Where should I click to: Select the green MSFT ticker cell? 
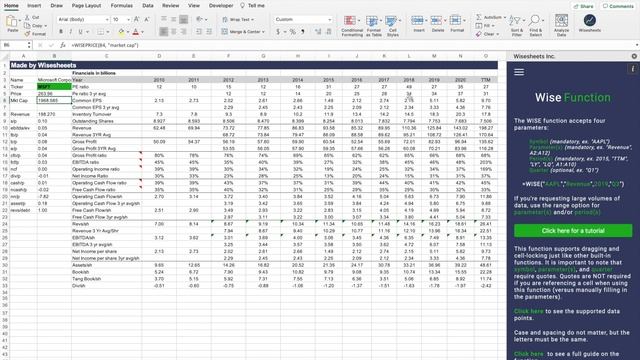(54, 87)
